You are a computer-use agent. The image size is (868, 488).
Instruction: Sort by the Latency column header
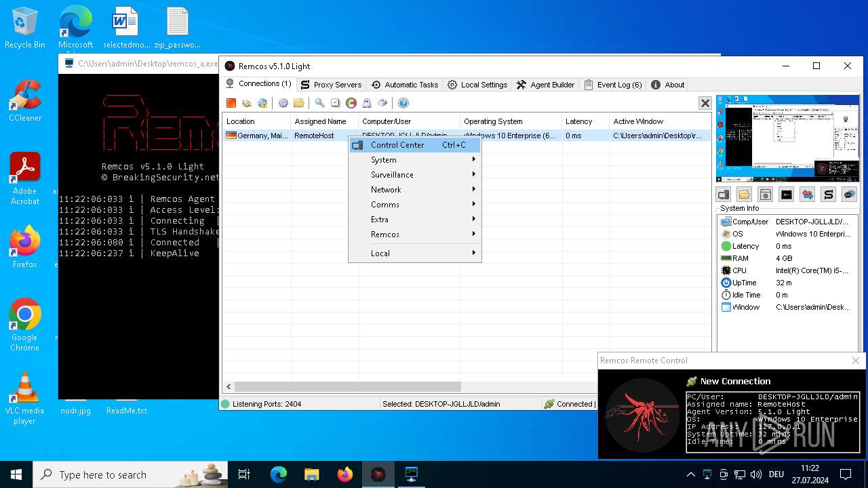click(x=586, y=121)
